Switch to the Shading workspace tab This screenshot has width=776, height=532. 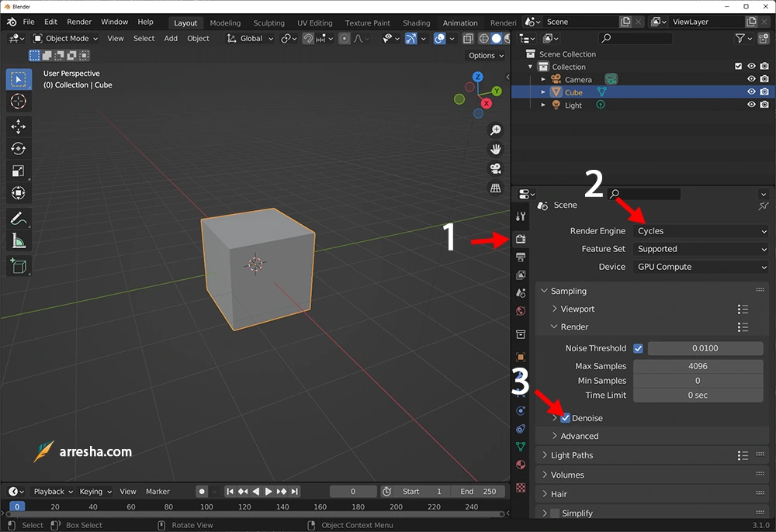pos(416,22)
